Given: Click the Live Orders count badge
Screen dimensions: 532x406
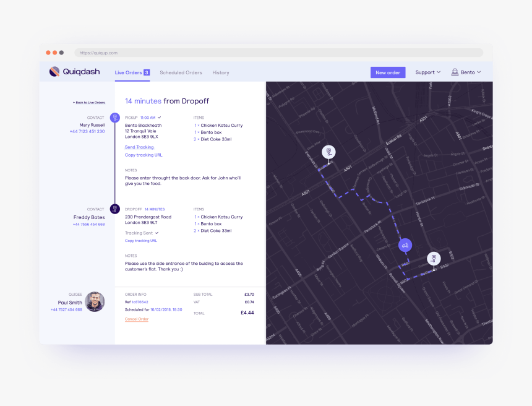Looking at the screenshot, I should tap(147, 72).
